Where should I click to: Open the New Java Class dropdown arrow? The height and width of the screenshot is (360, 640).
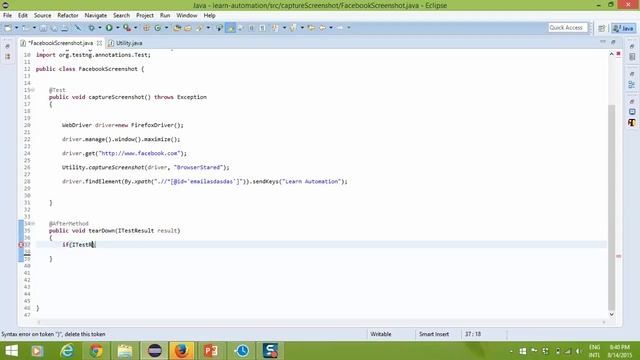point(166,28)
